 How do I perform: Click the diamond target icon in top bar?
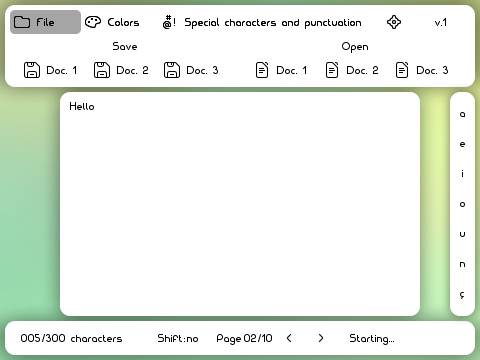(394, 22)
